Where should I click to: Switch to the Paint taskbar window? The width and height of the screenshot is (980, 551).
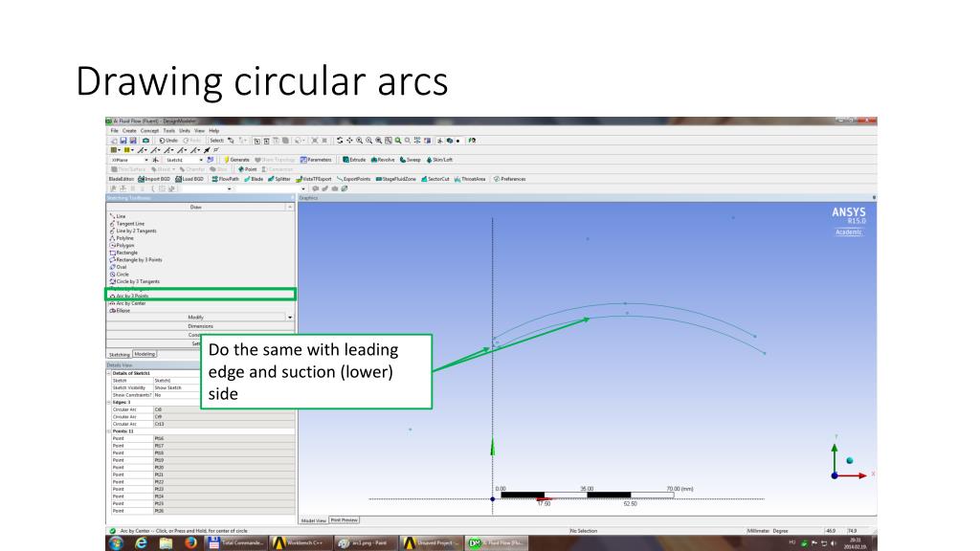click(365, 543)
